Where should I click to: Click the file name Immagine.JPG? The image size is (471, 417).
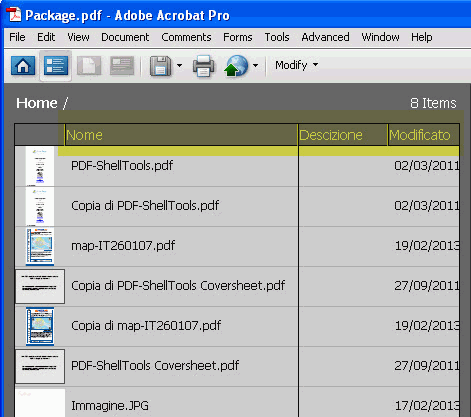(110, 406)
